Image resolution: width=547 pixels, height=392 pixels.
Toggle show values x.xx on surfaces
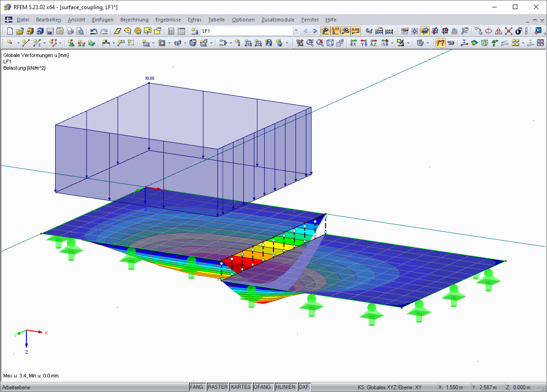[336, 31]
